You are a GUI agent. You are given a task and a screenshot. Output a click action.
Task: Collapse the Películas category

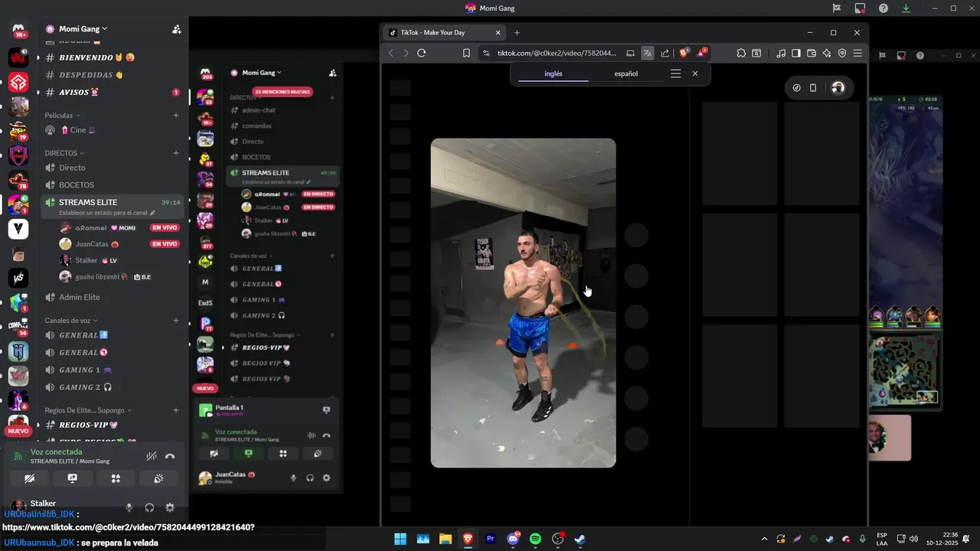[62, 116]
